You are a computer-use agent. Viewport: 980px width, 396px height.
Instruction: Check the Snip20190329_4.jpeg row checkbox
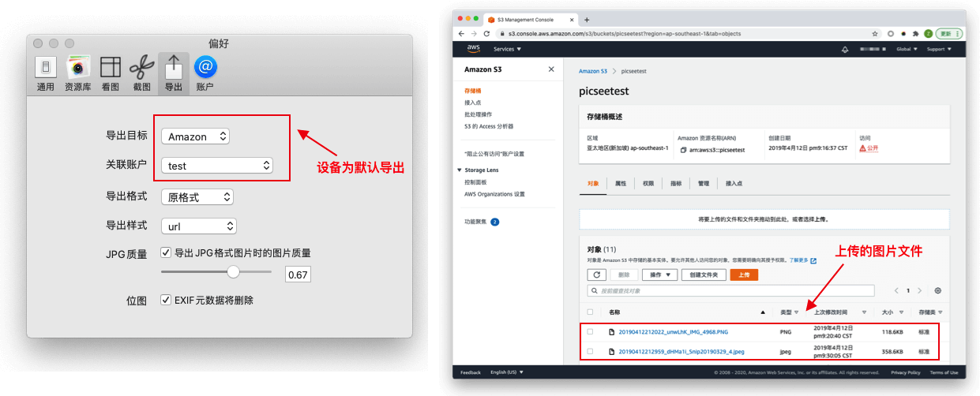pyautogui.click(x=590, y=352)
